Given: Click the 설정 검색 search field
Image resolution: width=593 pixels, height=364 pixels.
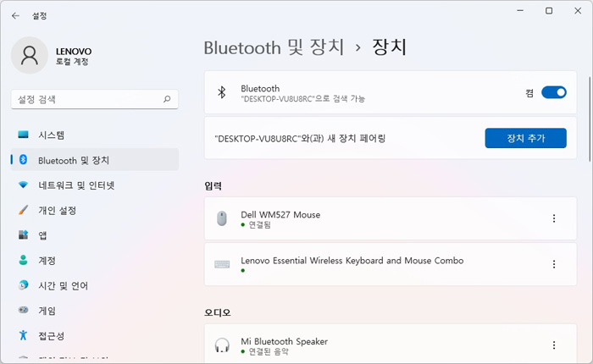Looking at the screenshot, I should tap(95, 99).
